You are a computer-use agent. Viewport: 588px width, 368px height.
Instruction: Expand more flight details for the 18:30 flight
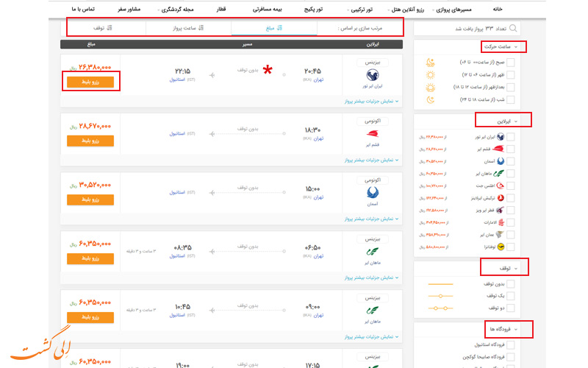(372, 160)
